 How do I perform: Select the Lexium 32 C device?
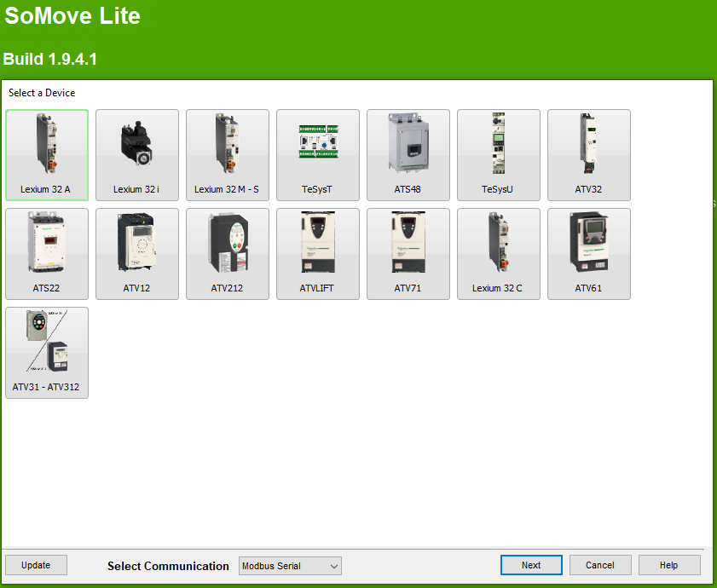point(499,254)
